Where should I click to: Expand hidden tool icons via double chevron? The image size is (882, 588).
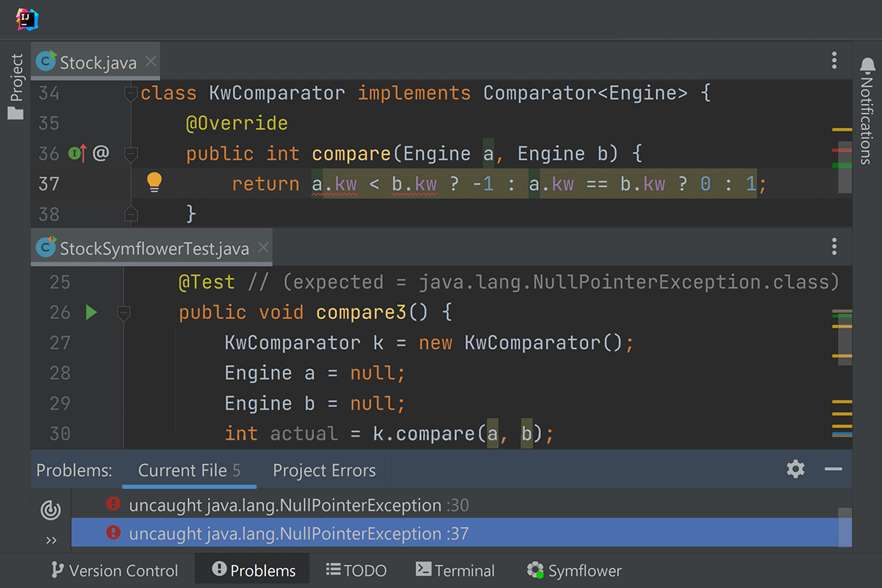(x=51, y=539)
